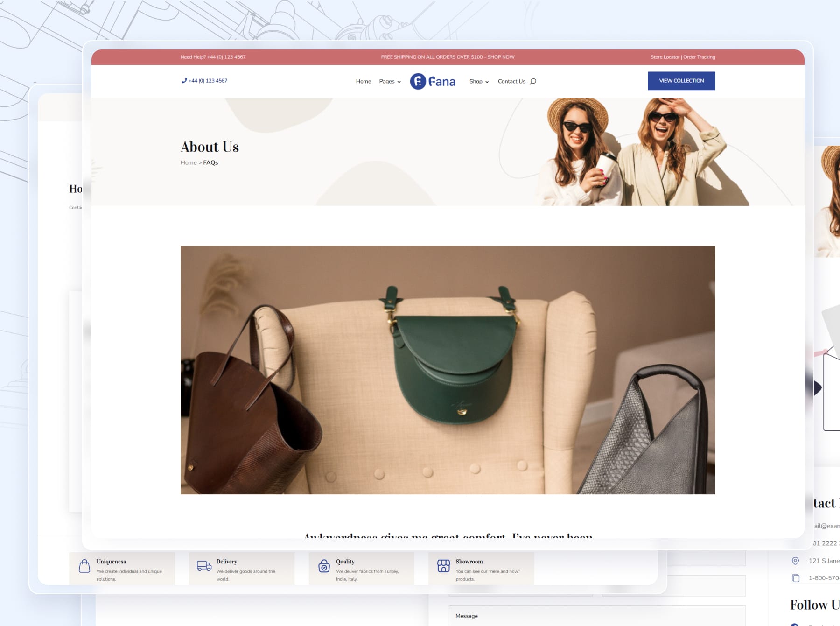The width and height of the screenshot is (840, 626).
Task: Expand the Shop dropdown menu
Action: (479, 81)
